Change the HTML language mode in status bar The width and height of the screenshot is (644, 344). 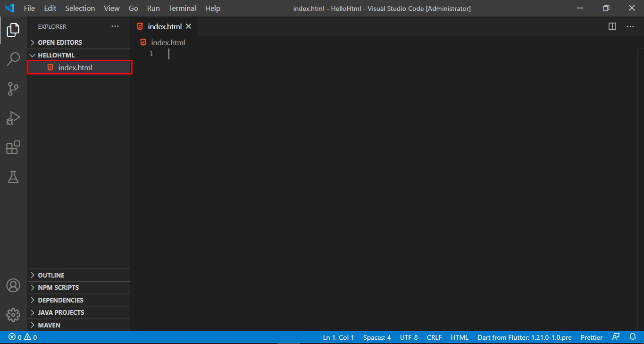[460, 337]
